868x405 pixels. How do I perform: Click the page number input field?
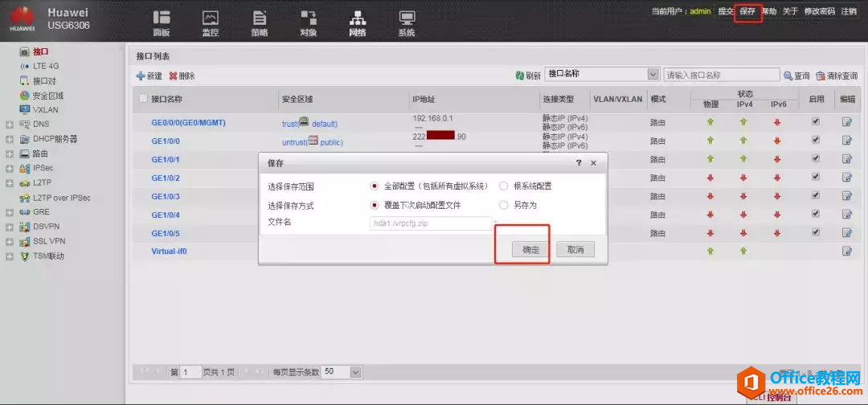click(x=191, y=372)
